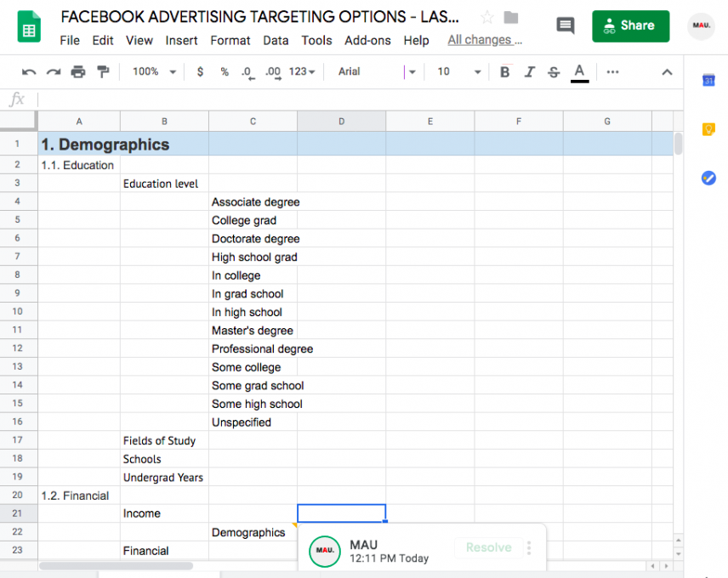Open the View menu
Screen dimensions: 728x578
(x=139, y=41)
